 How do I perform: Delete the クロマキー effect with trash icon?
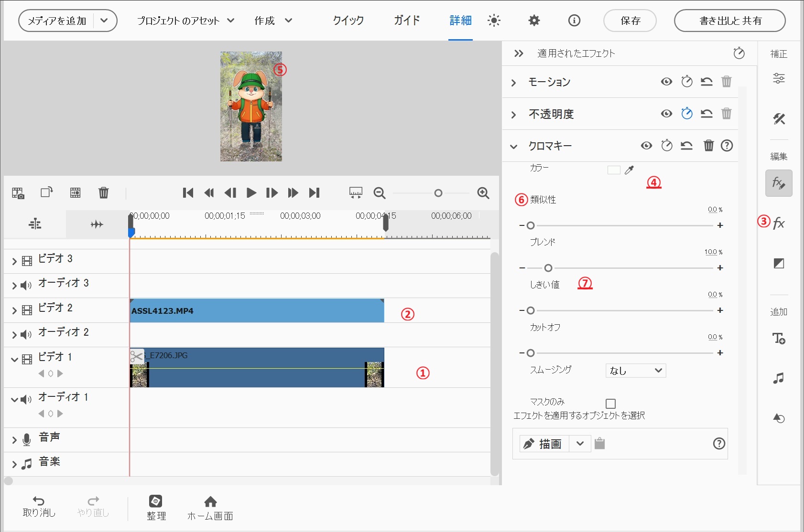pos(708,146)
